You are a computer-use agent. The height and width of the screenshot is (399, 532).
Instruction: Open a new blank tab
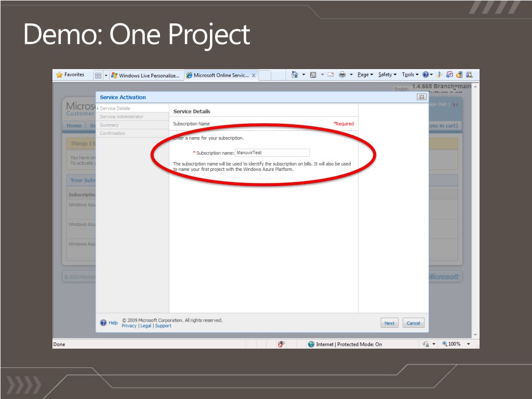[x=265, y=75]
